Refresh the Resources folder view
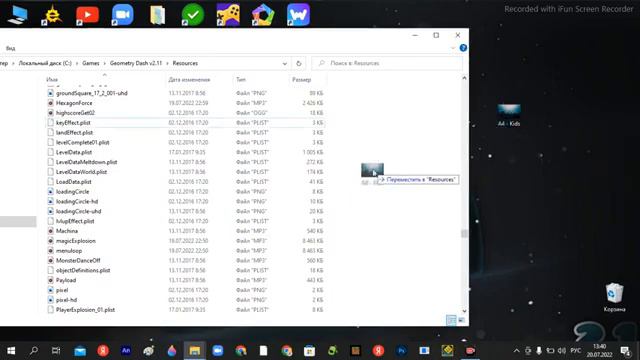This screenshot has width=640, height=360. tap(299, 63)
